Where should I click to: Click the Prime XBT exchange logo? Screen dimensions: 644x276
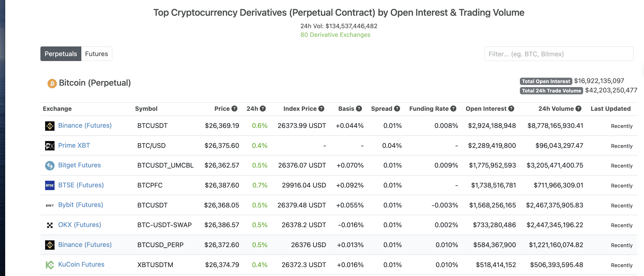tap(50, 146)
